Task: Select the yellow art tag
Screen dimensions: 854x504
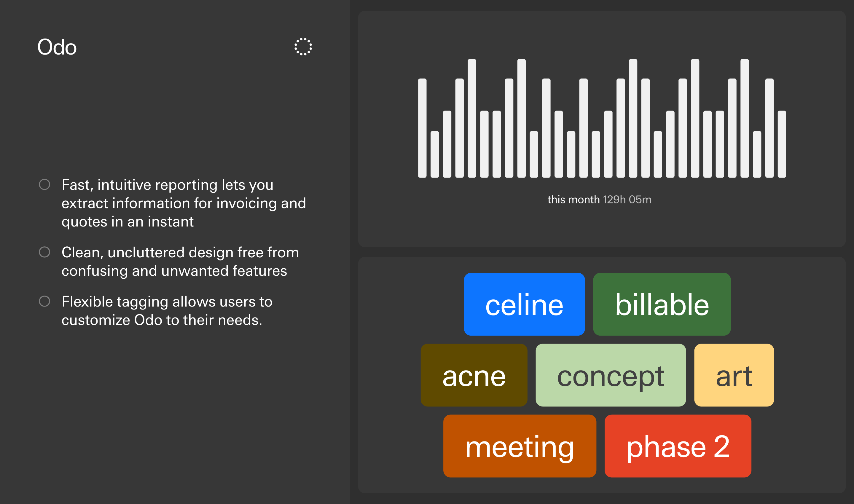Action: tap(734, 375)
